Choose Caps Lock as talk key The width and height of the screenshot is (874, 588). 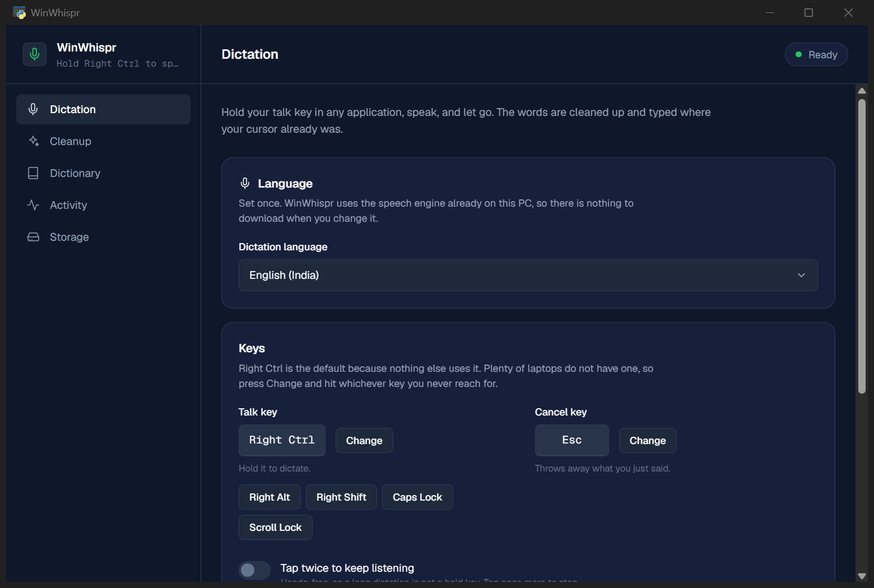417,497
